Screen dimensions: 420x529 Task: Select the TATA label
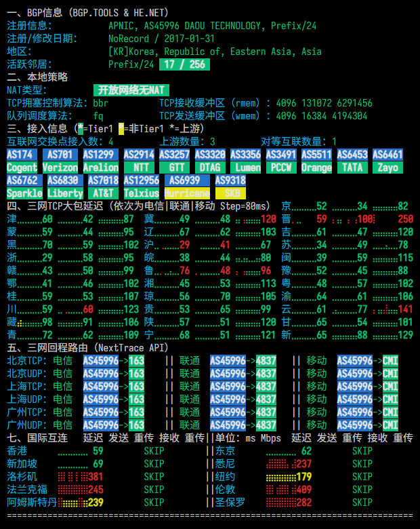point(352,168)
